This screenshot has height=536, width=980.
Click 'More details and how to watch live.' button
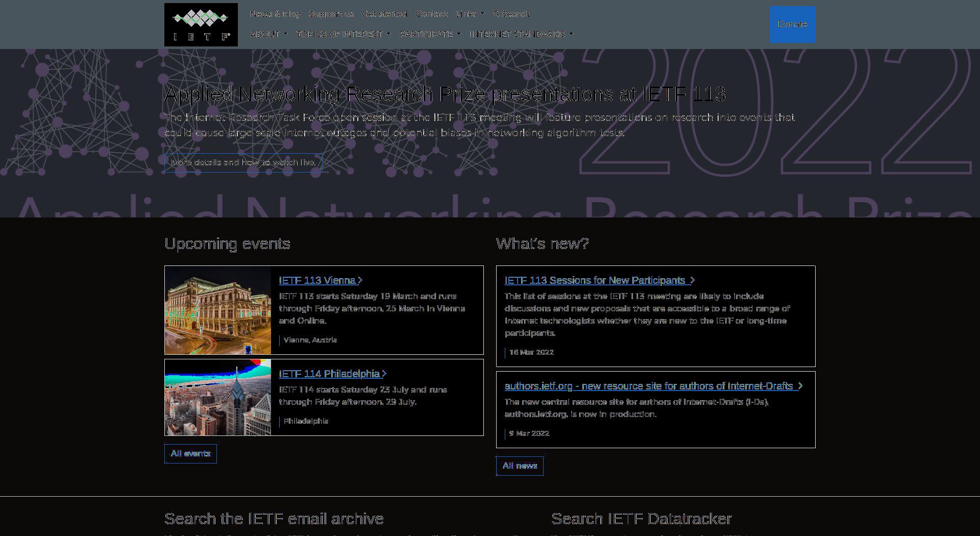click(x=243, y=163)
